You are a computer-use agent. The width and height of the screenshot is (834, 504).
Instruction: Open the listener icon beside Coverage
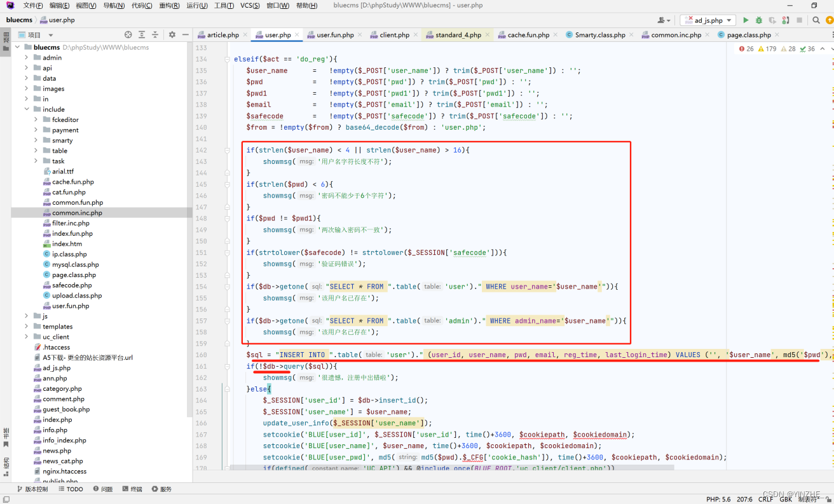click(x=785, y=20)
